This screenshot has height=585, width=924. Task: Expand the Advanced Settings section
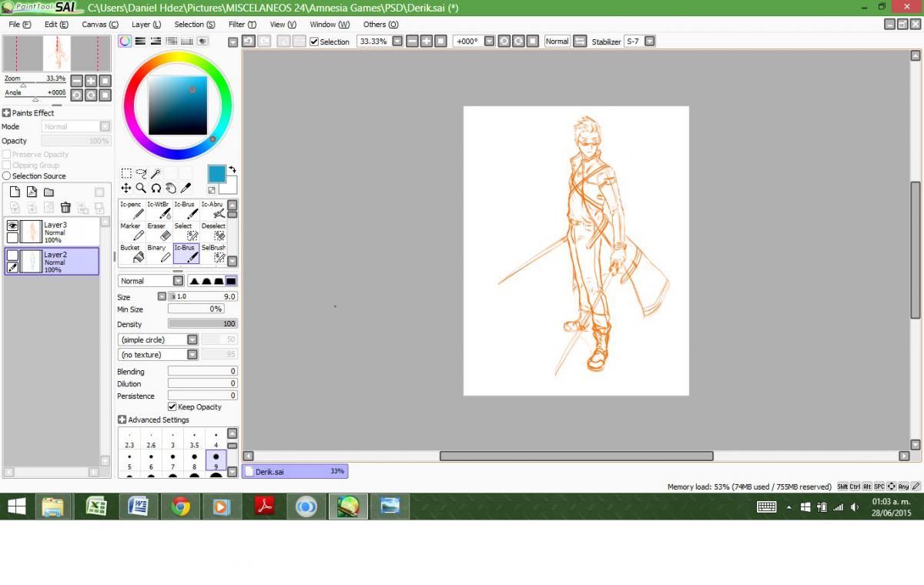coord(122,420)
